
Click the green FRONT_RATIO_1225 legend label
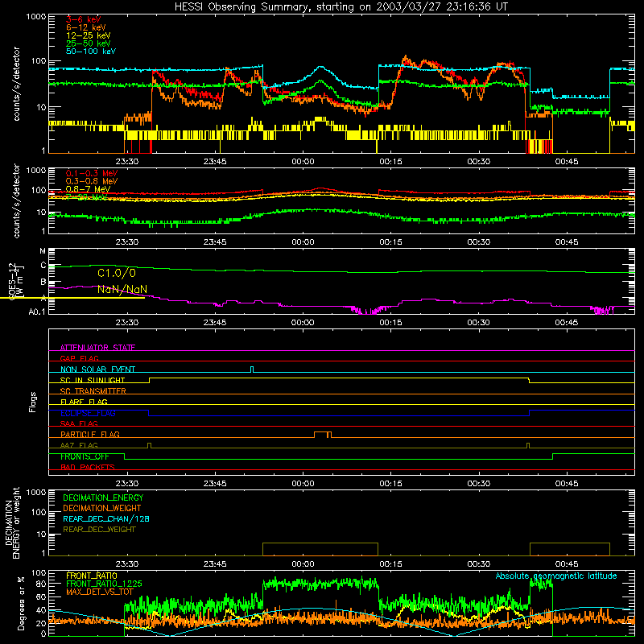[104, 584]
